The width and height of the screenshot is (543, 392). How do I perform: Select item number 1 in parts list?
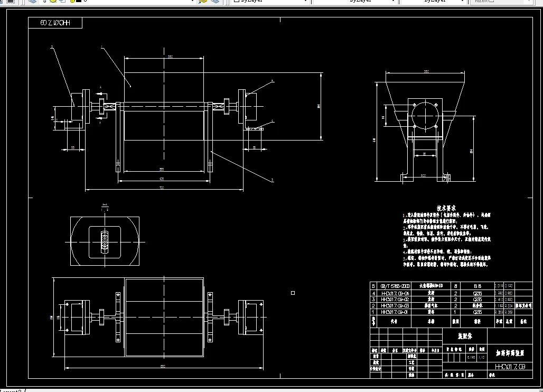click(373, 312)
